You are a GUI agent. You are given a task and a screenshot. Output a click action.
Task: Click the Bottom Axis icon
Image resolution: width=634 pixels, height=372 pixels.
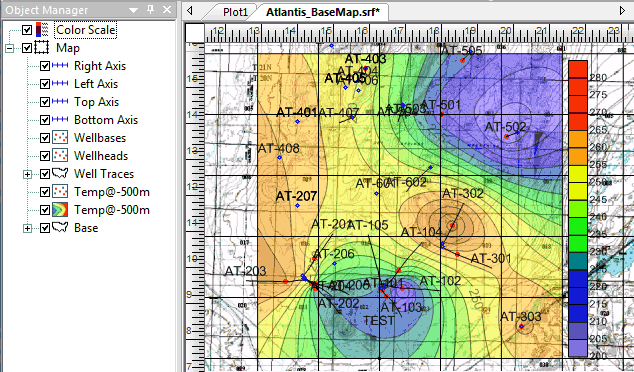pyautogui.click(x=60, y=120)
